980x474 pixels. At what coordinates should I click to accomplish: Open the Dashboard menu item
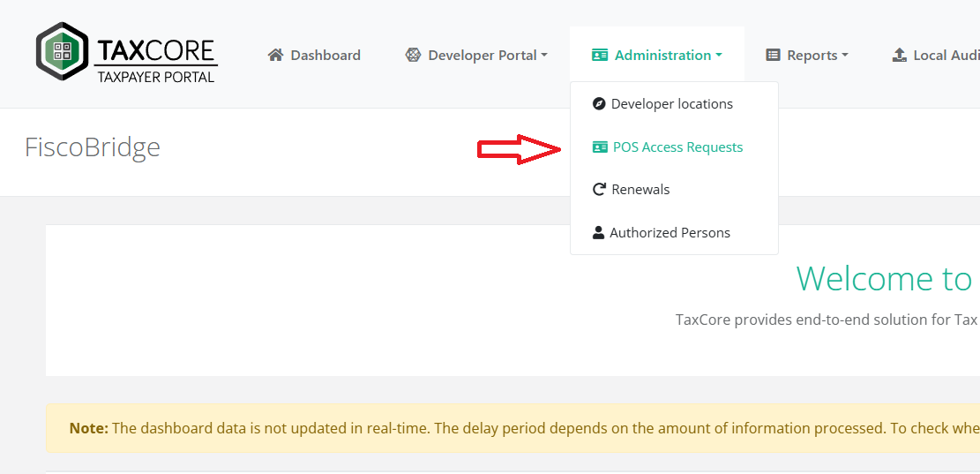[x=314, y=55]
